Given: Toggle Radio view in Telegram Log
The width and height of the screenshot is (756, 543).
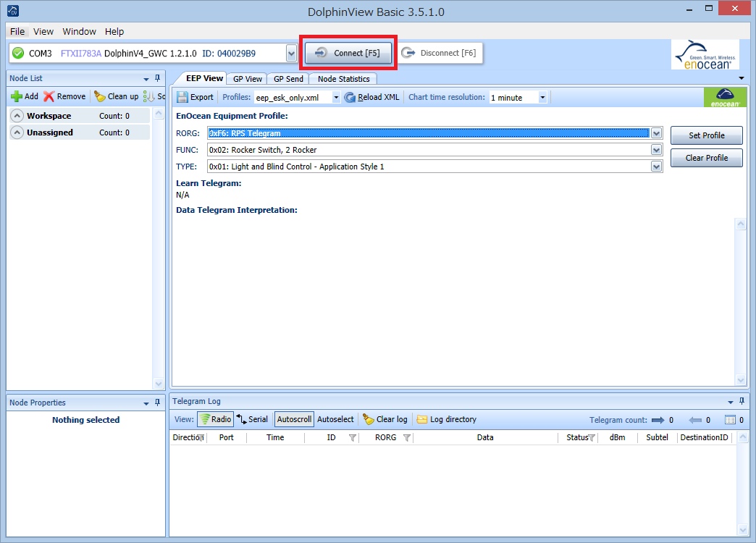Looking at the screenshot, I should pyautogui.click(x=215, y=419).
